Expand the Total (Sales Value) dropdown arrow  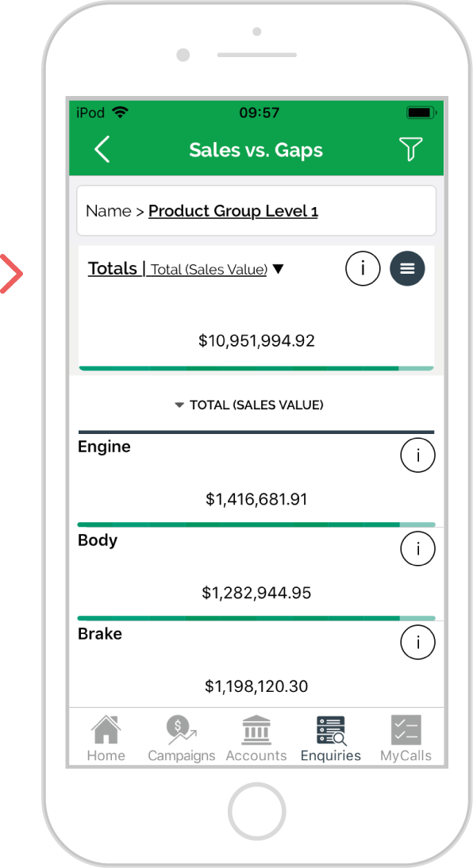[278, 269]
